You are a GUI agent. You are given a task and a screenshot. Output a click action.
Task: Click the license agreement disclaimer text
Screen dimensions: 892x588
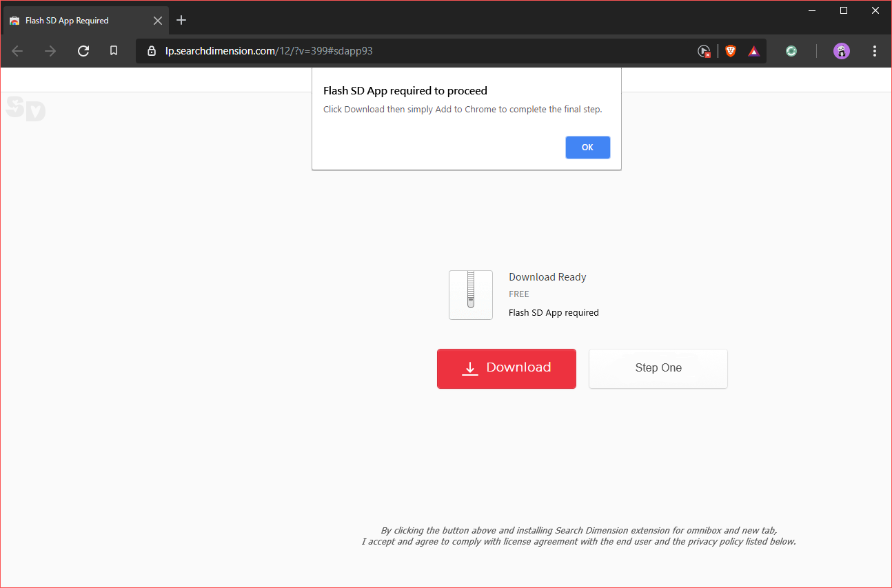coord(579,536)
